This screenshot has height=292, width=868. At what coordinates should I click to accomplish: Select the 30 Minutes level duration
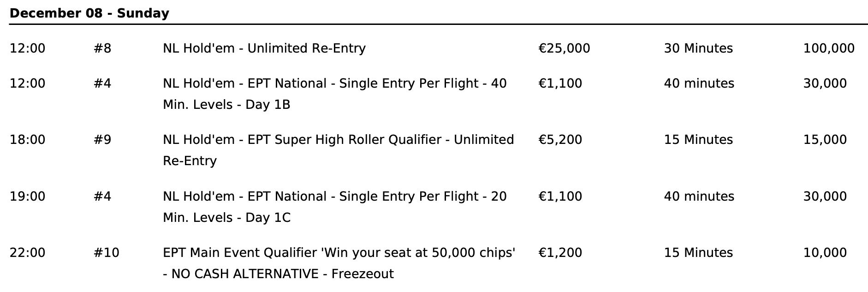tap(698, 48)
